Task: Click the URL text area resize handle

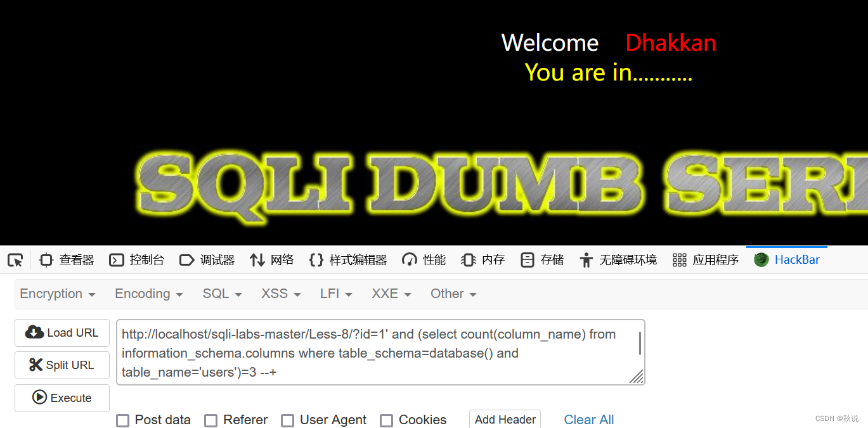Action: (x=637, y=377)
